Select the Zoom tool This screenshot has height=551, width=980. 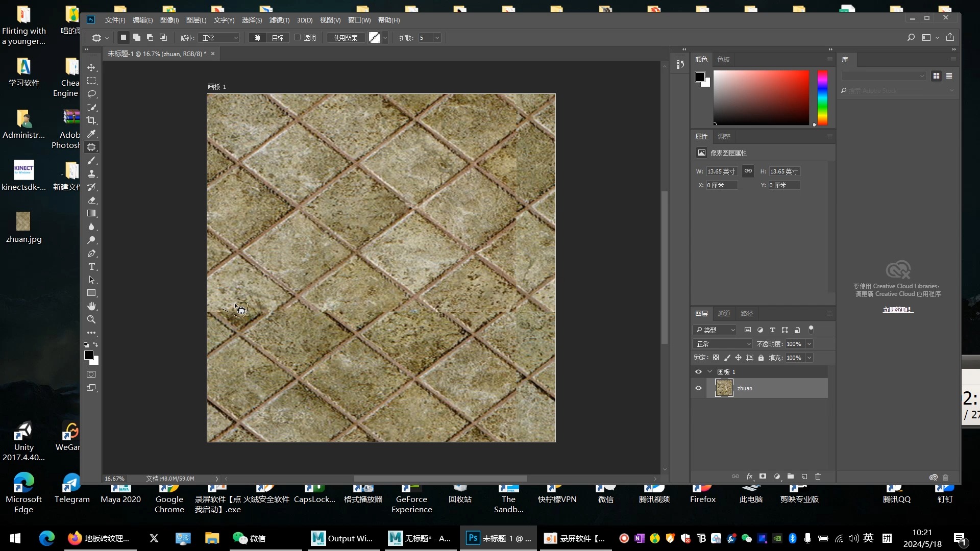pyautogui.click(x=91, y=319)
